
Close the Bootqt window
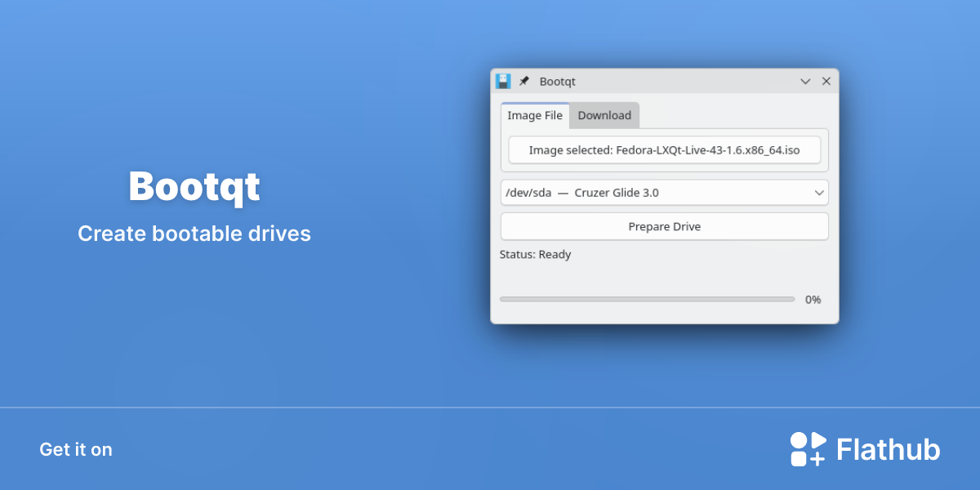(x=826, y=82)
